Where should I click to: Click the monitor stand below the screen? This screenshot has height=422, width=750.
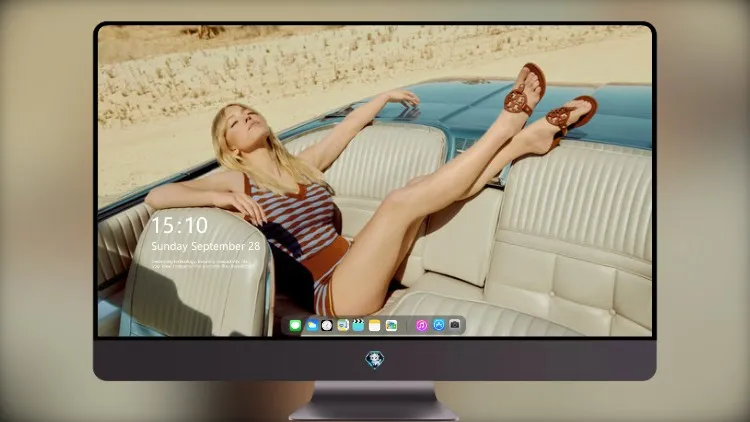[x=374, y=401]
